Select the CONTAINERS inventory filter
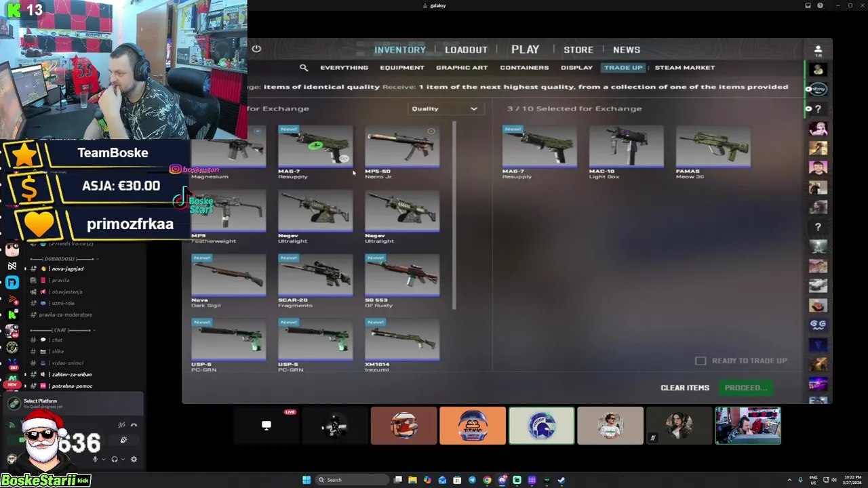This screenshot has height=488, width=868. 524,68
